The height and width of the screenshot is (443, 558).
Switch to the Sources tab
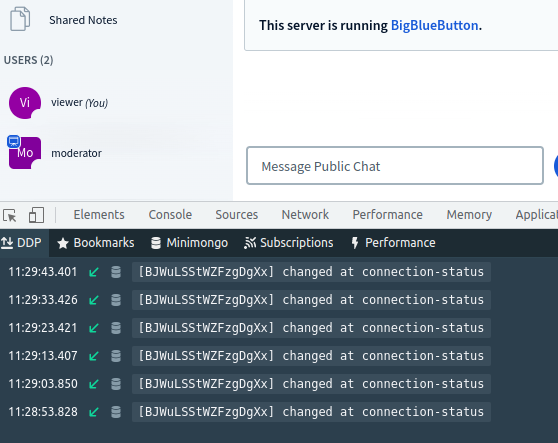(x=236, y=215)
